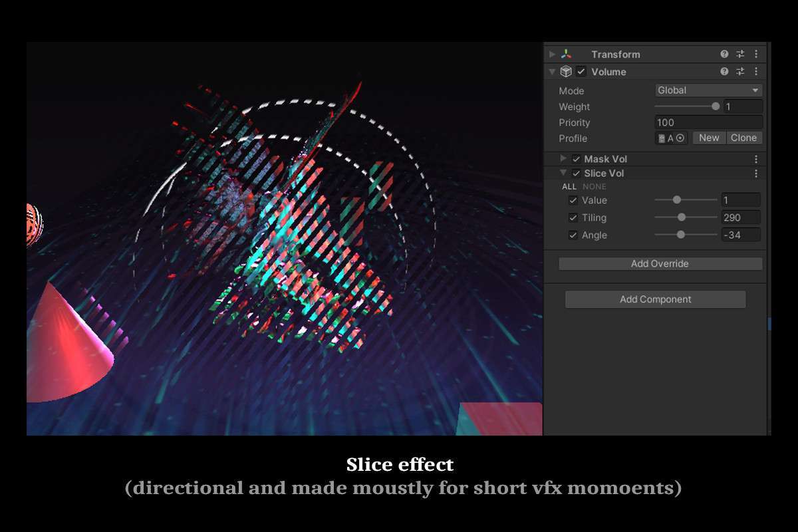Expand the Mask Vol foldout
This screenshot has height=532, width=798.
(x=563, y=159)
